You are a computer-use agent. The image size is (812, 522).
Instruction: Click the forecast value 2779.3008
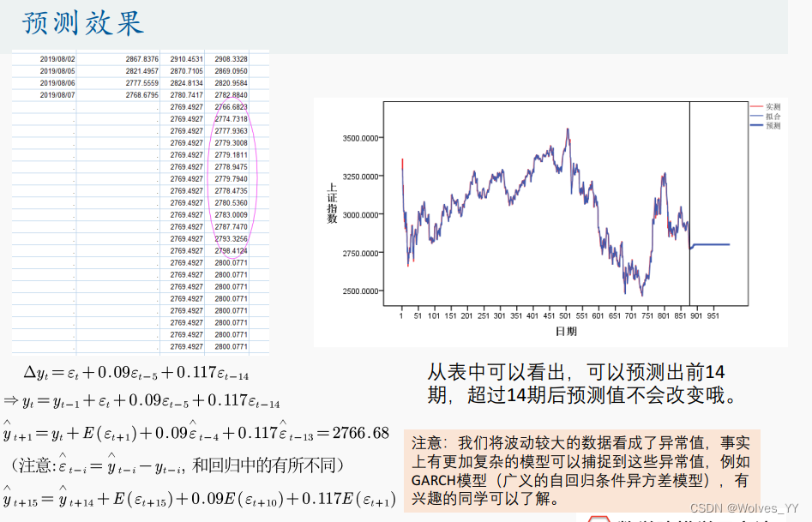point(231,143)
